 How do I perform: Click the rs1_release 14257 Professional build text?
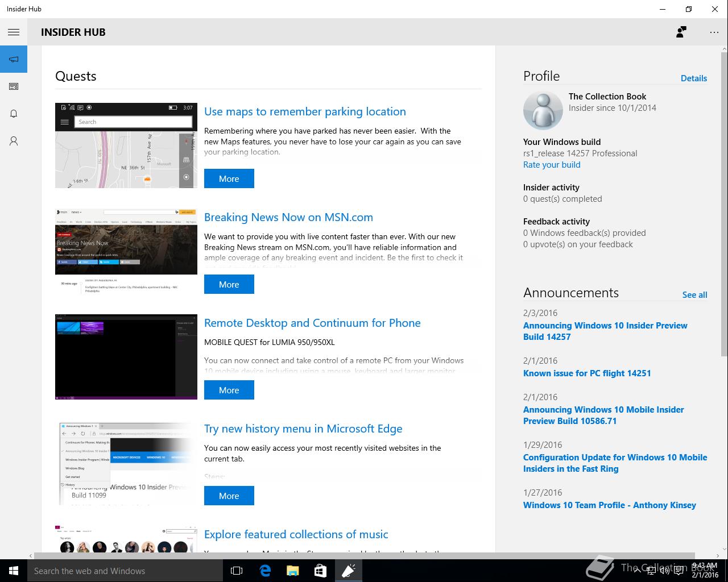[x=580, y=153]
